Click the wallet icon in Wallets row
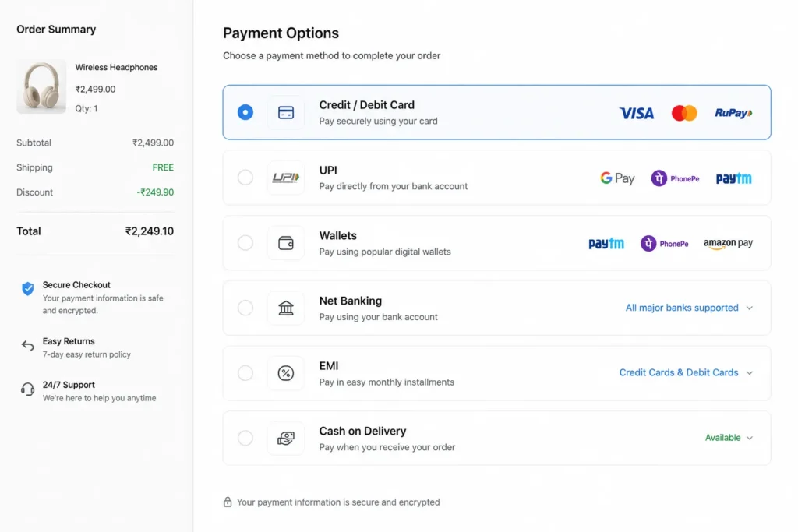798x532 pixels. tap(286, 243)
